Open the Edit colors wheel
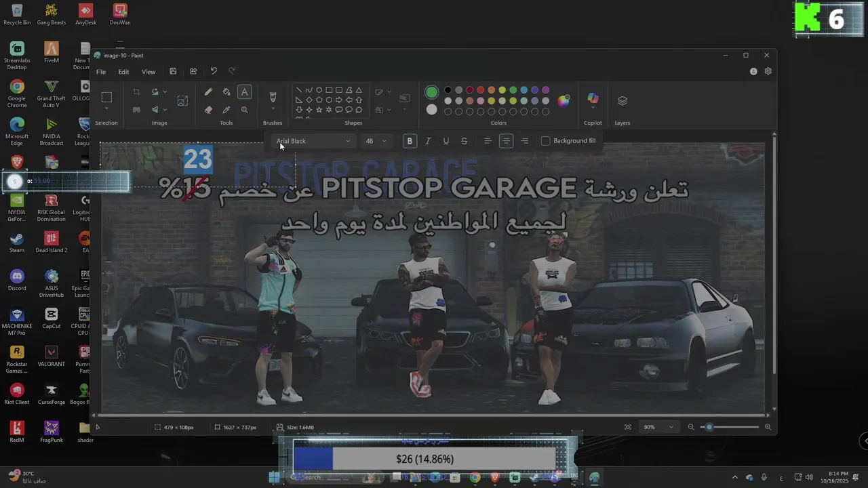This screenshot has width=868, height=488. click(564, 101)
